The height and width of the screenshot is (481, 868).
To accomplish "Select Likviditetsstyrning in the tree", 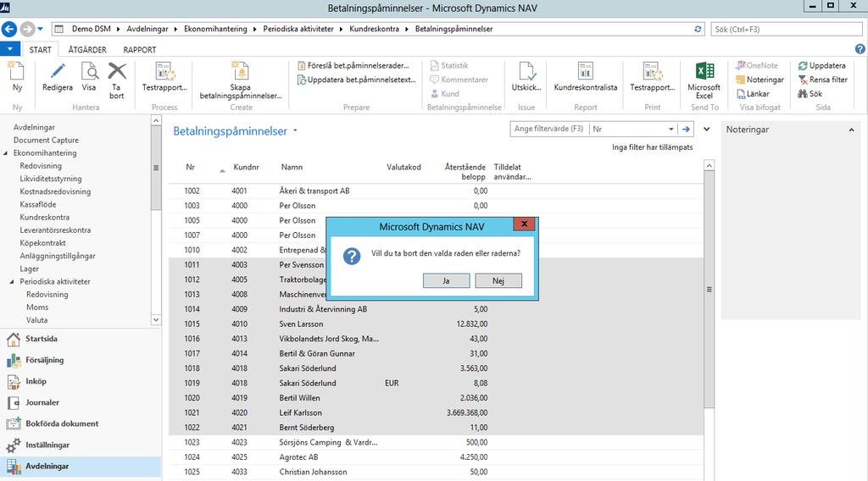I will pyautogui.click(x=50, y=180).
